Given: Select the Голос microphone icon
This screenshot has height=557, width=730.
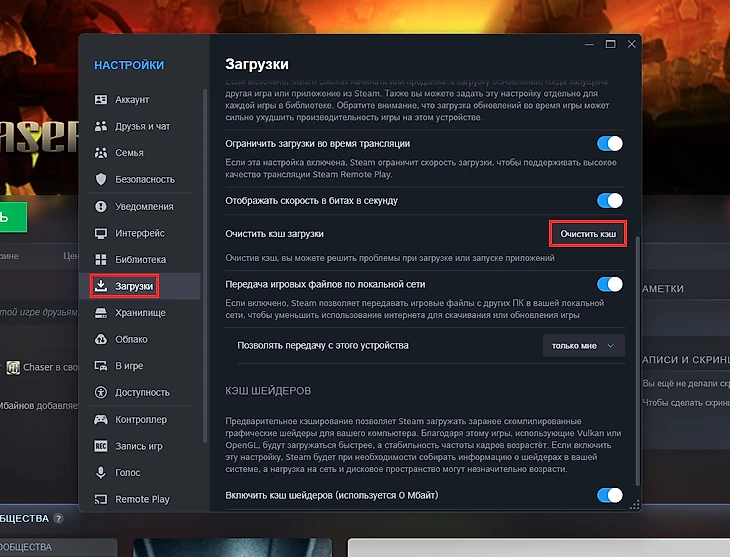Looking at the screenshot, I should [x=101, y=473].
